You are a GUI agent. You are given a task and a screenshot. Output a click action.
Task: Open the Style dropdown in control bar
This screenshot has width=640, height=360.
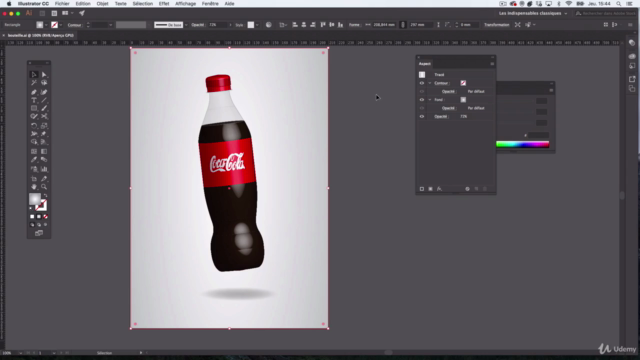(x=257, y=25)
